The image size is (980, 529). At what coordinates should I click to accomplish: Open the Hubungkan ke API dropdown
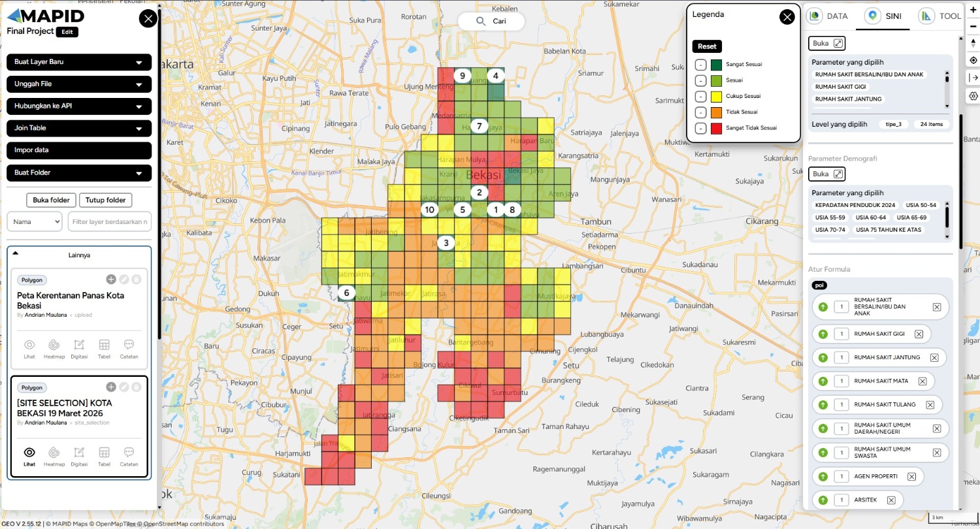pos(78,106)
